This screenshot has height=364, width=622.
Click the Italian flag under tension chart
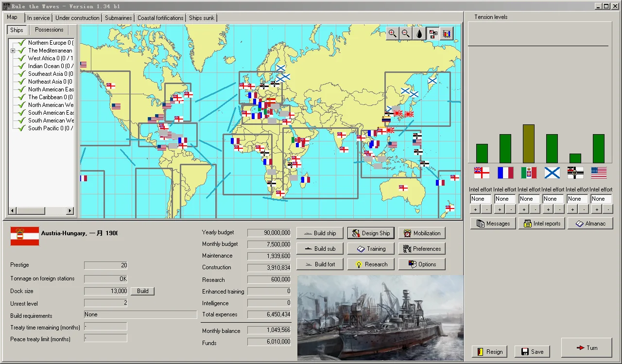point(529,173)
